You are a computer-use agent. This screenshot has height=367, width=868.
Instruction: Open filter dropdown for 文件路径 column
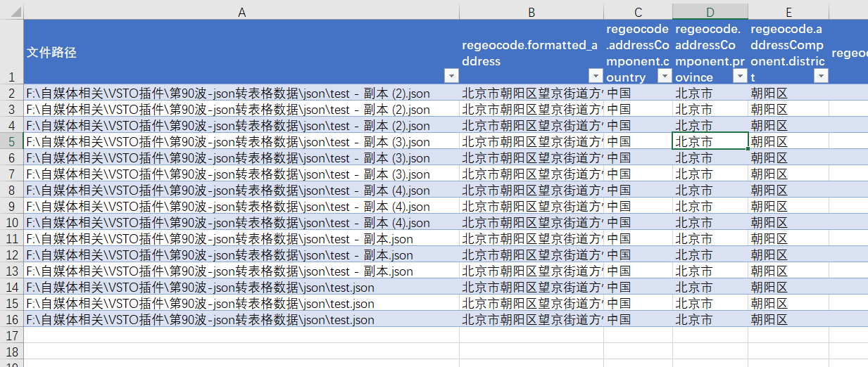451,76
